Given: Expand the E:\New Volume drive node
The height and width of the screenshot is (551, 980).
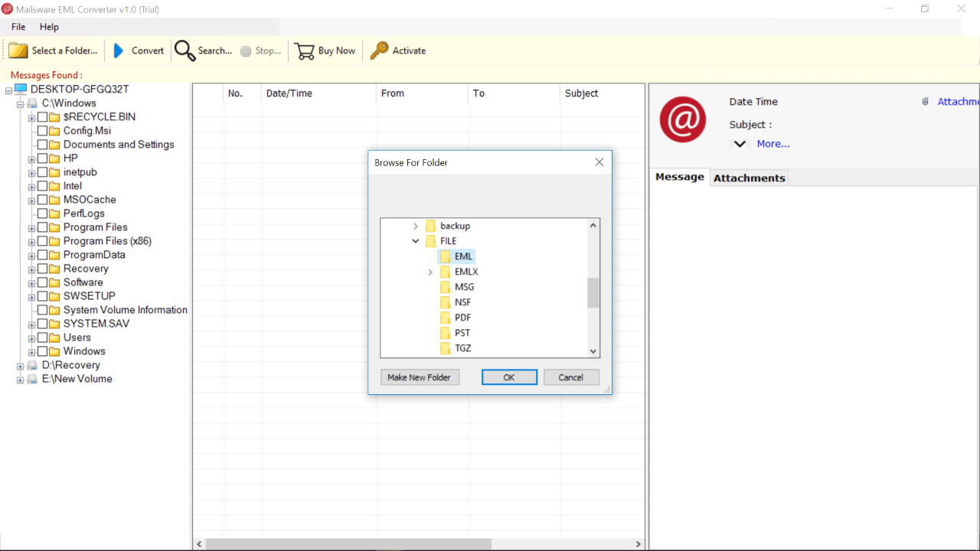Looking at the screenshot, I should pyautogui.click(x=21, y=380).
